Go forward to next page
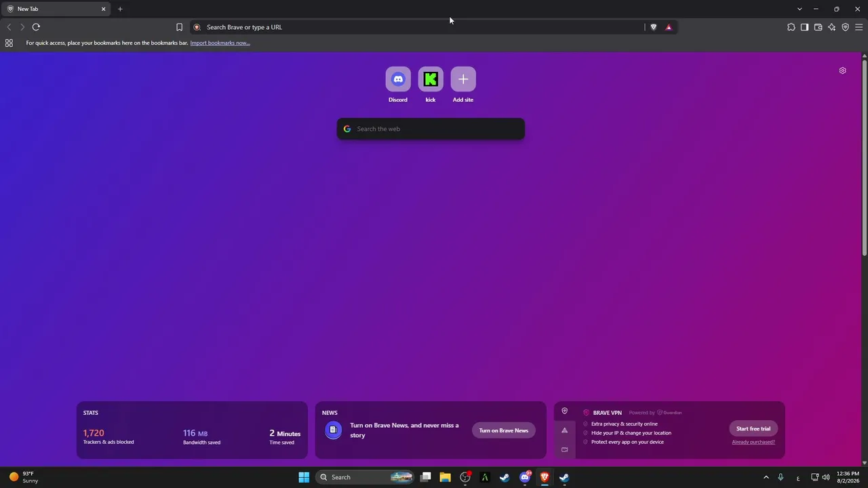868x488 pixels. coord(22,27)
